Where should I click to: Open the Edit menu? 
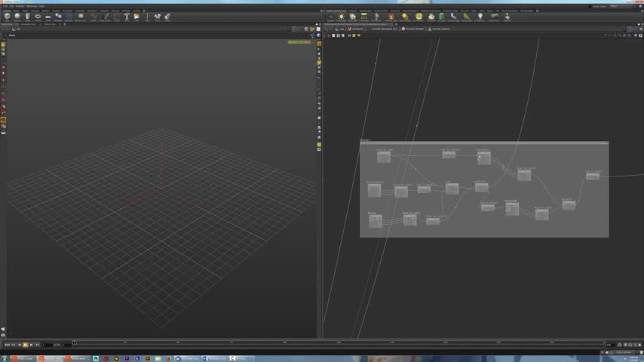(11, 6)
